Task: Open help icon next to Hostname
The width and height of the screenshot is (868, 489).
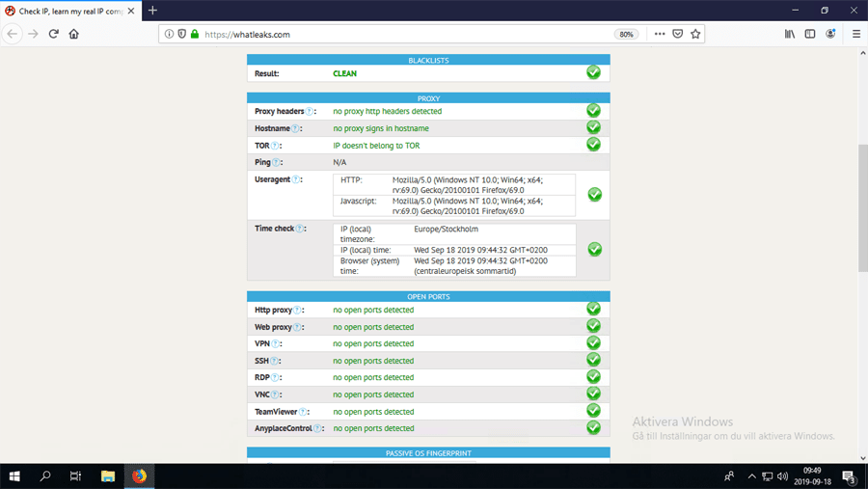Action: [295, 128]
